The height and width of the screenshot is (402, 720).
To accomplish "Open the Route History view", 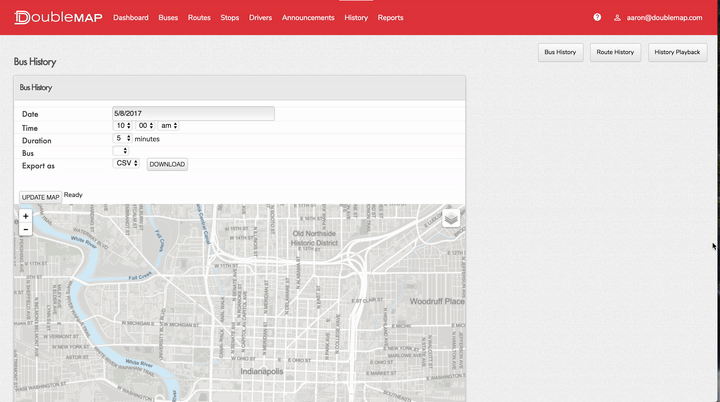I will click(x=615, y=52).
